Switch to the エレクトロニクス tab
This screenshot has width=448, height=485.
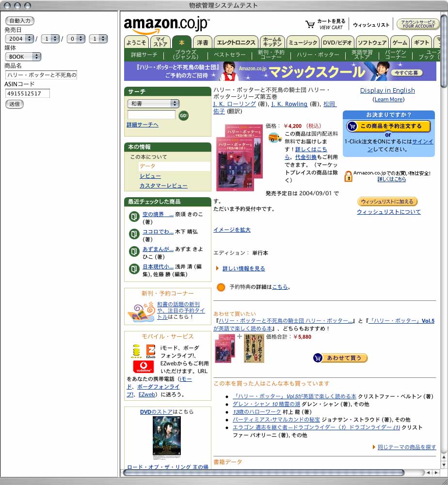coord(236,43)
